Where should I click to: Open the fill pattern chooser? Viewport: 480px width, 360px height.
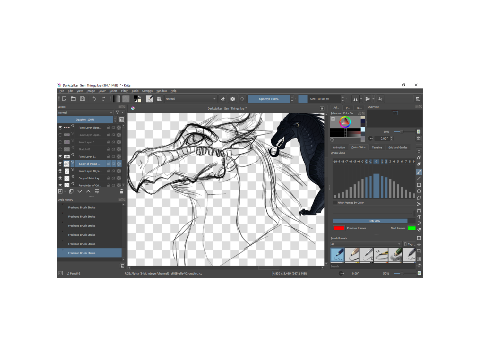(x=125, y=99)
